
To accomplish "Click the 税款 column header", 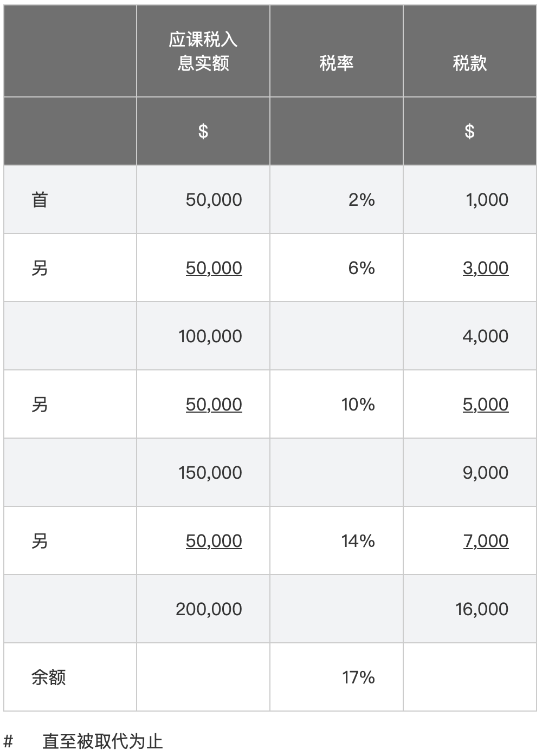I will coord(470,51).
